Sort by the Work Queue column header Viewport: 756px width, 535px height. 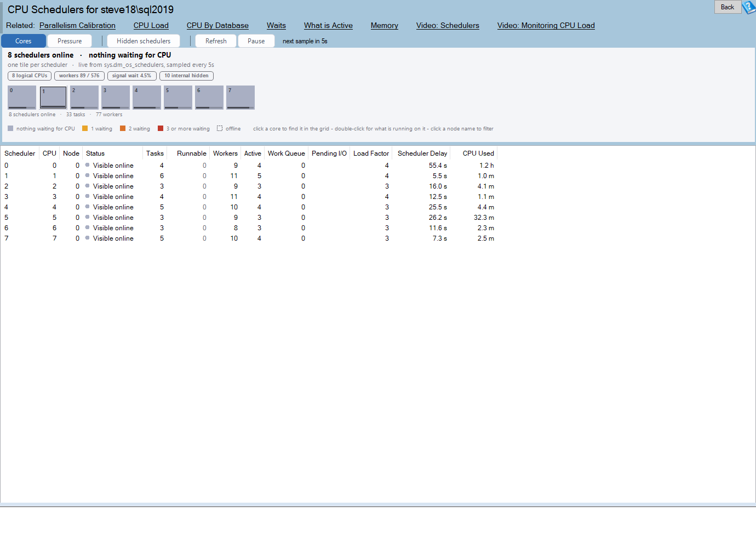coord(287,153)
